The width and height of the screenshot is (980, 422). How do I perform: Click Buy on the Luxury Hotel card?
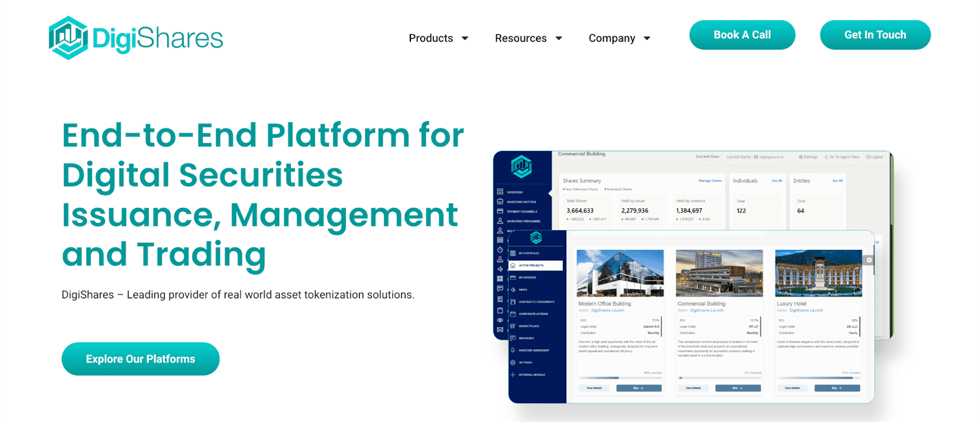[x=837, y=388]
